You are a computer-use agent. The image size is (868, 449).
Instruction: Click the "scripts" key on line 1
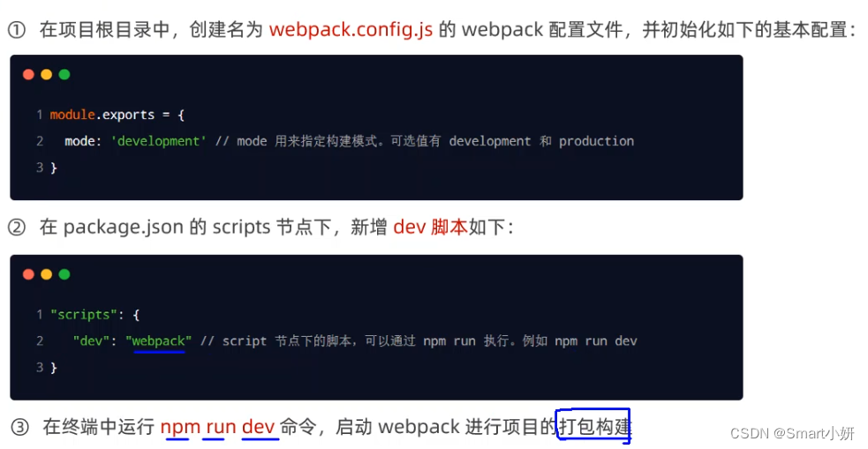point(84,314)
